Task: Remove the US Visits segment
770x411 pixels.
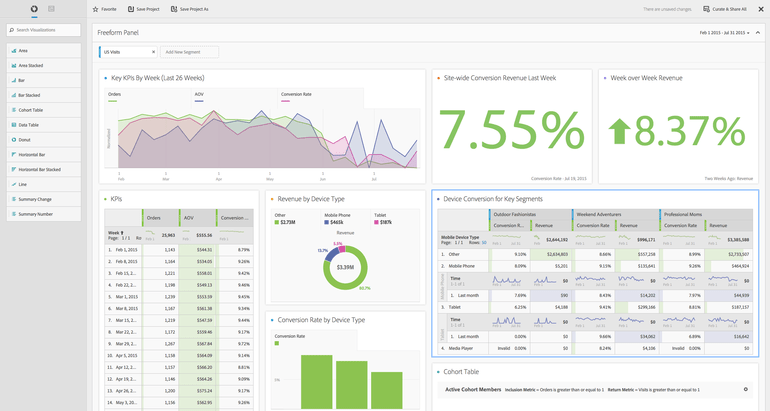Action: point(153,52)
